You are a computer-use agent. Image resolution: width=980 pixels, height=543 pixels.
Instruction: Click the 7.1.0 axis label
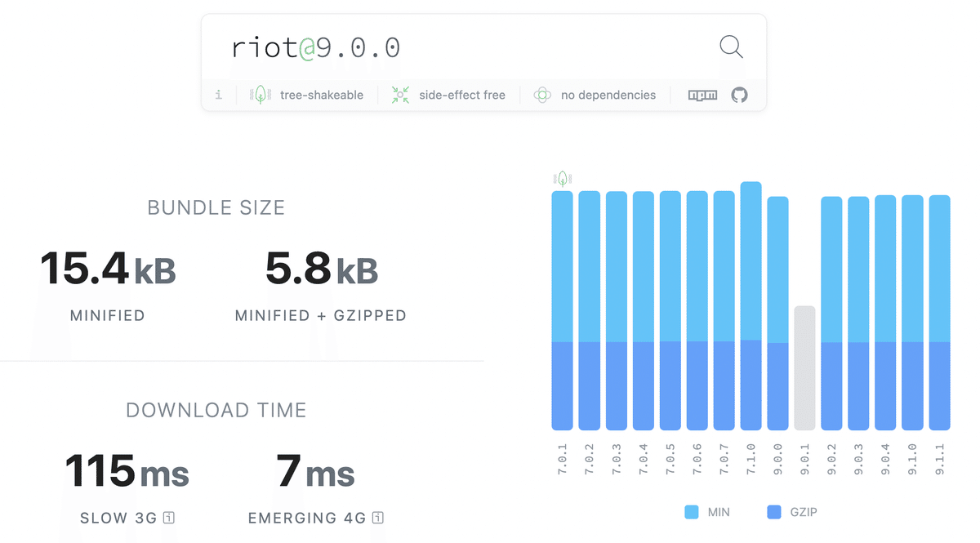click(751, 460)
